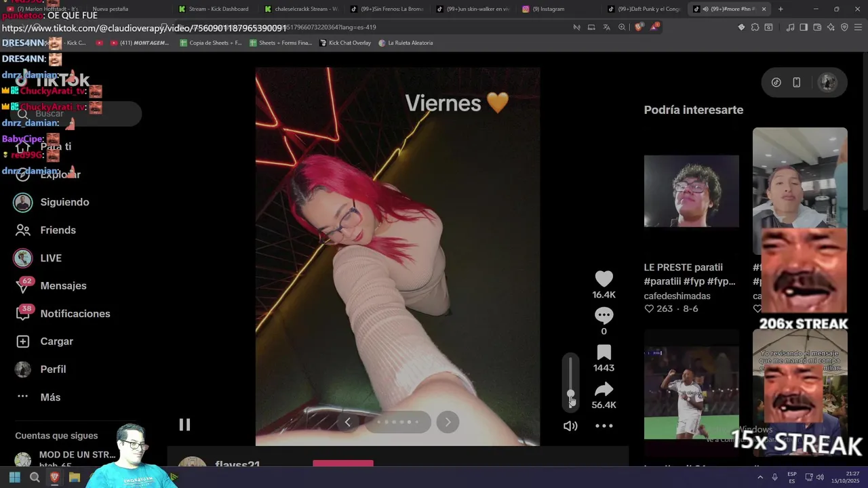Screen dimensions: 868x488
Task: Open the Windows Start button
Action: click(14, 477)
